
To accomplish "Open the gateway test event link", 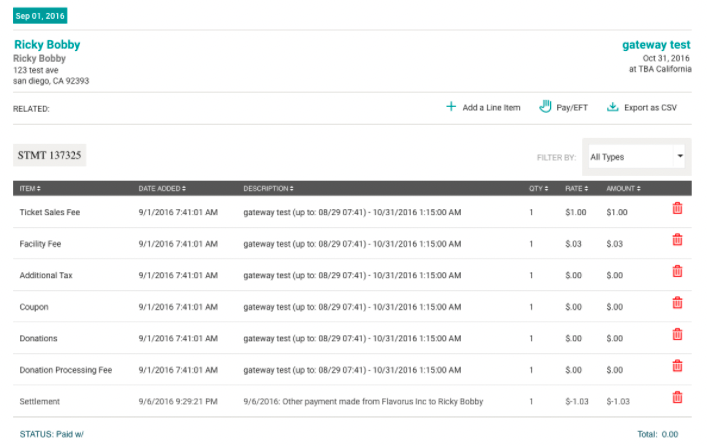I will (x=656, y=45).
